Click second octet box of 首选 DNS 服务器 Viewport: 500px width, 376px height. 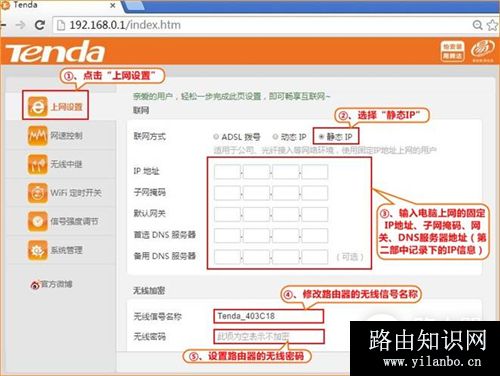pos(256,236)
